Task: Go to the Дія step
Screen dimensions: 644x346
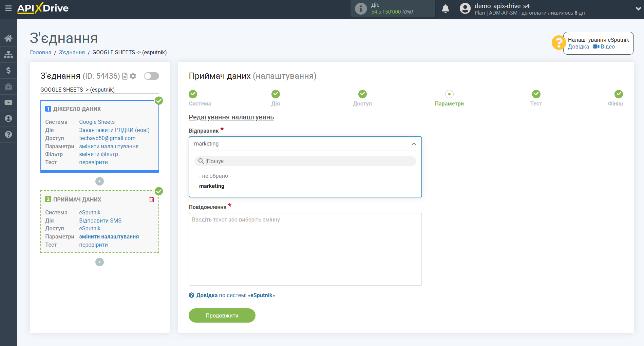Action: 276,94
